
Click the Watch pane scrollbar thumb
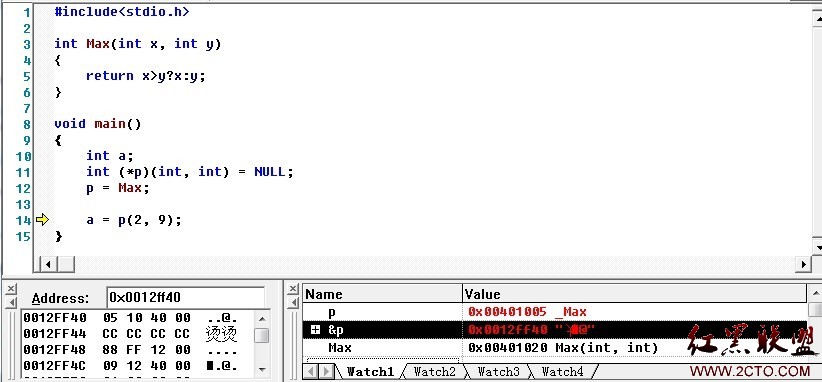(815, 310)
